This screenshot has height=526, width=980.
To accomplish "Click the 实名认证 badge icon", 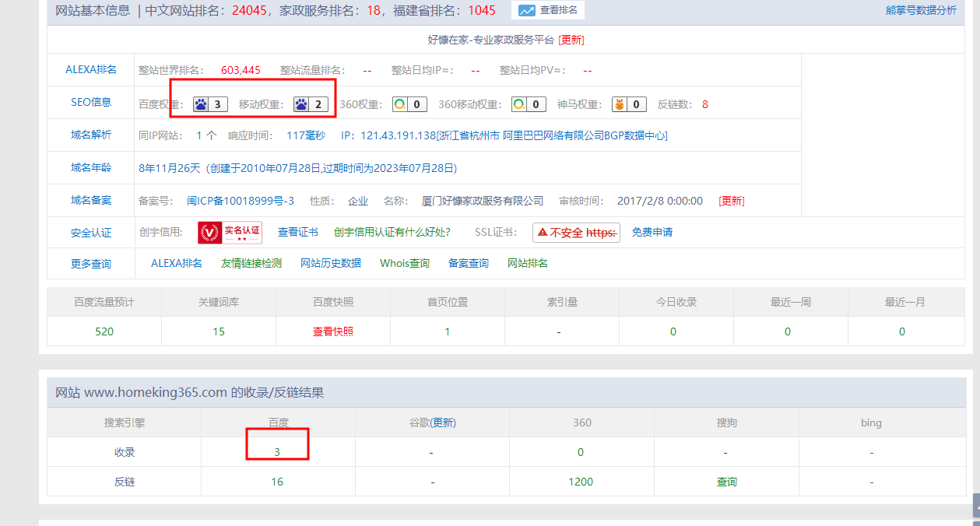I will coord(230,233).
